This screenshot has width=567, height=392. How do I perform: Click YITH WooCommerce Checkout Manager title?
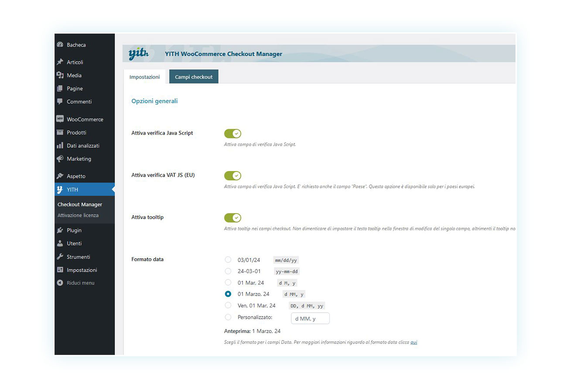[223, 54]
